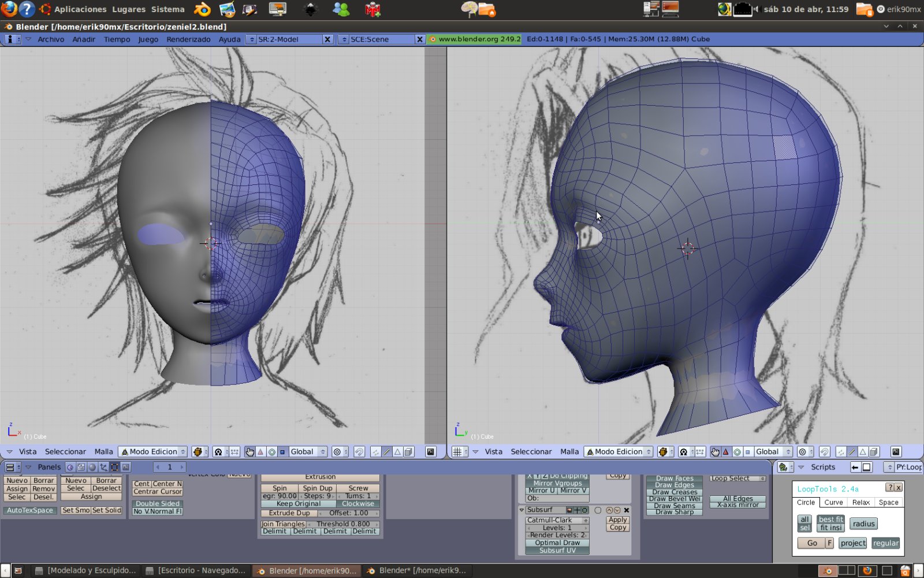Open Modo Edicion dropdown in left viewport

(153, 452)
